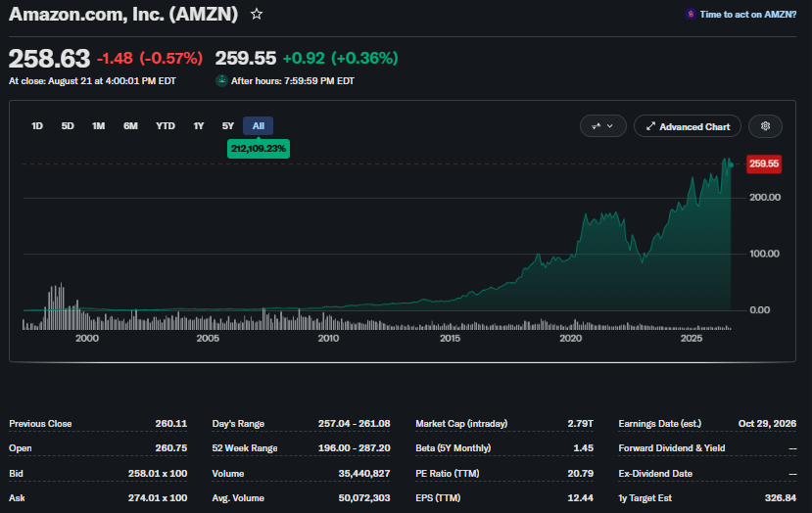Viewport: 812px width, 513px height.
Task: Click the 2010 x-axis label
Action: [x=328, y=338]
